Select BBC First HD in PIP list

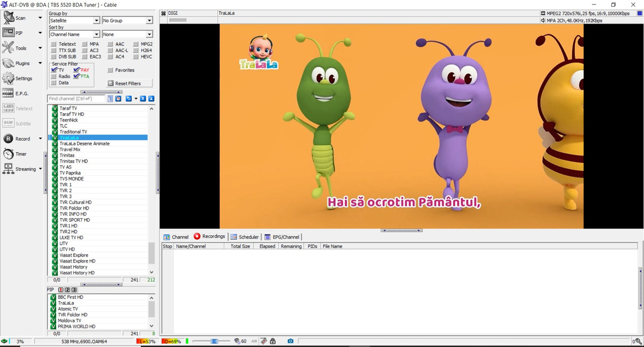[x=70, y=297]
